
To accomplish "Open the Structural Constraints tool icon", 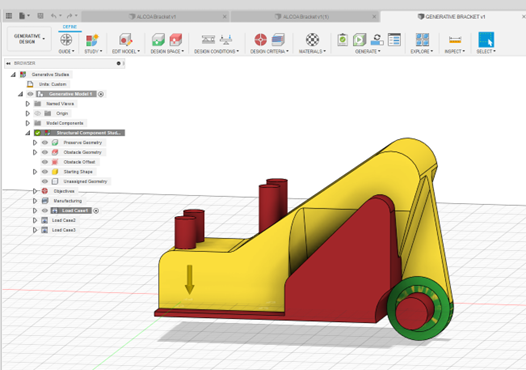I will tap(208, 40).
